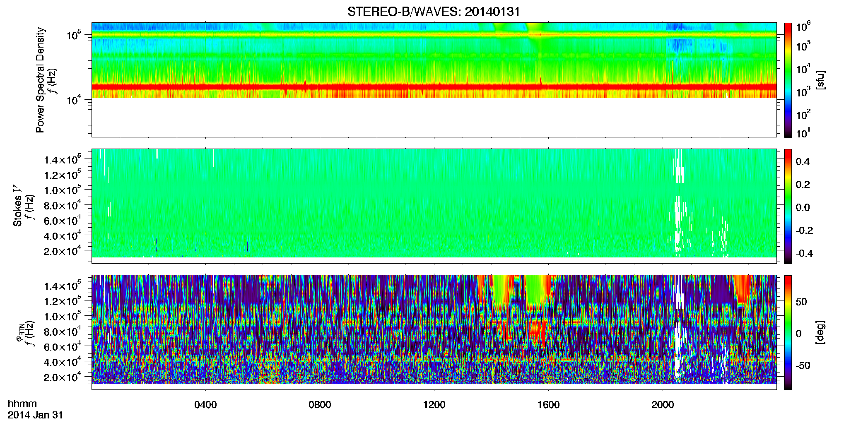Click the white data gap in Stokes panel
This screenshot has height=447, width=868.
coord(679,207)
